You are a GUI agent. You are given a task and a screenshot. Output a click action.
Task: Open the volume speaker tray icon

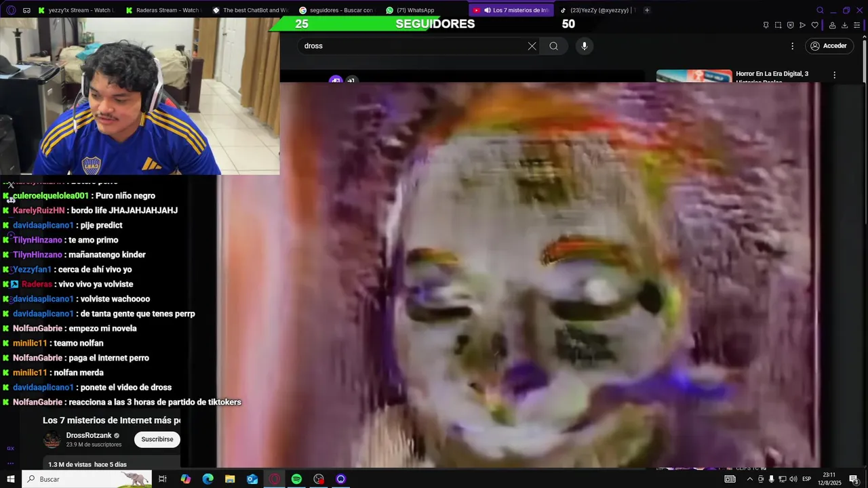click(x=793, y=479)
